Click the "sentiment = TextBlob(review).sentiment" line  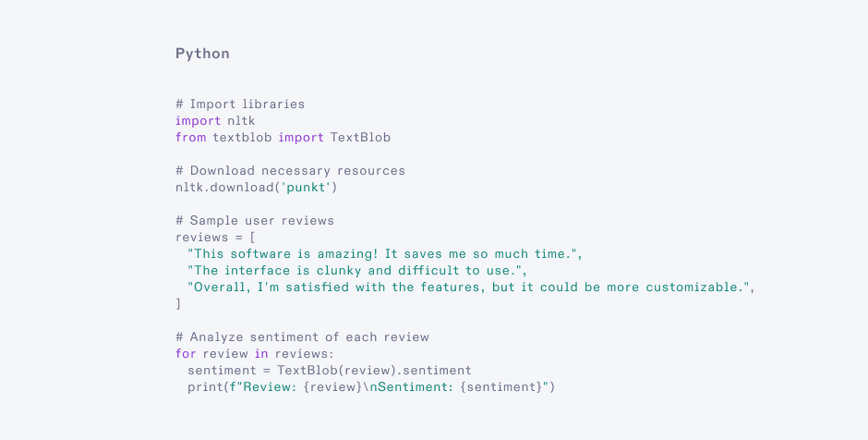click(330, 370)
